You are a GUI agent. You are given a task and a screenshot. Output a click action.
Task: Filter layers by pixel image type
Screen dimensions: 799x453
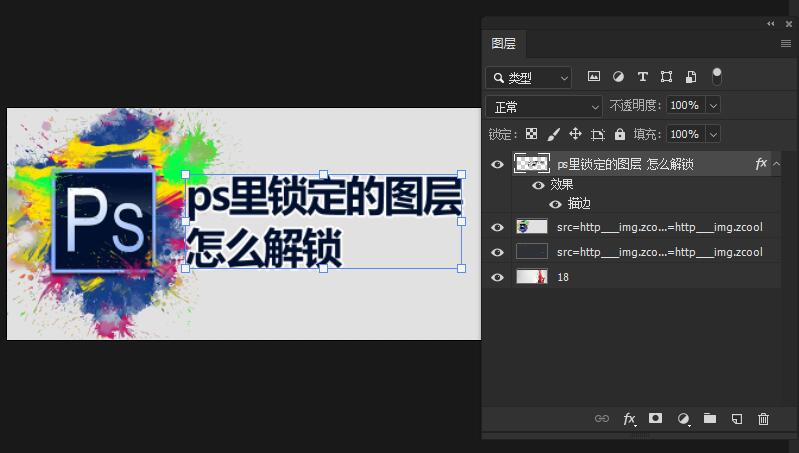[594, 77]
